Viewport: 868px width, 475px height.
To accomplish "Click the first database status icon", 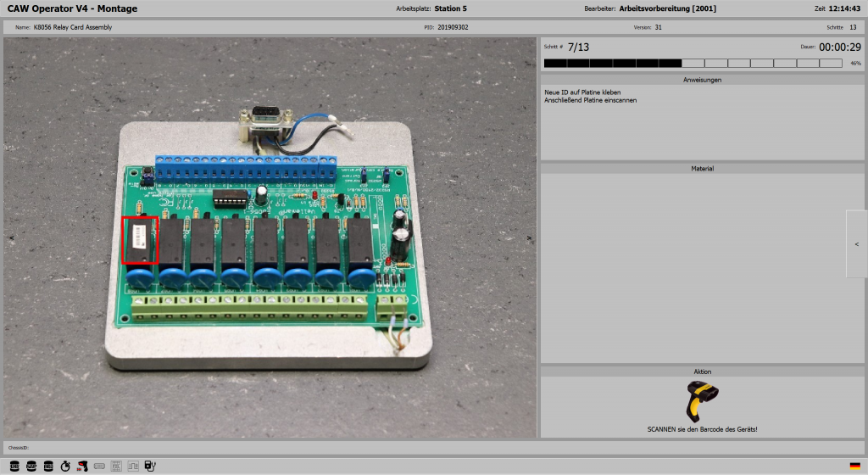I will click(x=14, y=467).
